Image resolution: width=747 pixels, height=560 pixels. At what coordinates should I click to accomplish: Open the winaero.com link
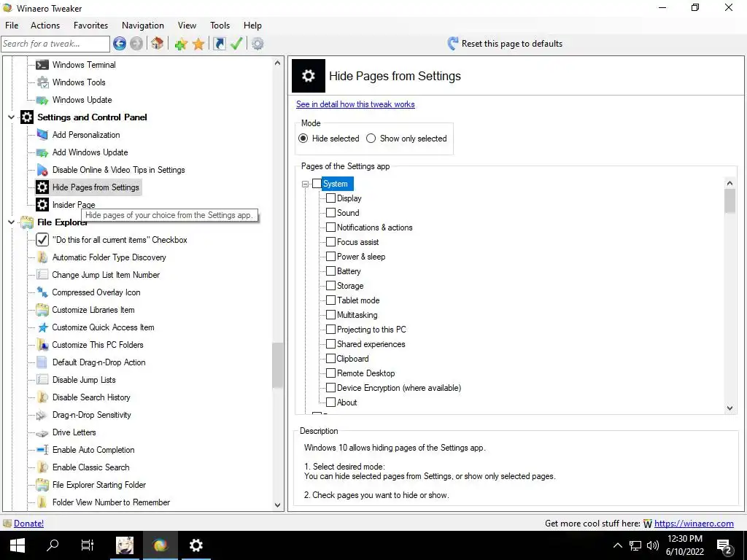coord(694,524)
